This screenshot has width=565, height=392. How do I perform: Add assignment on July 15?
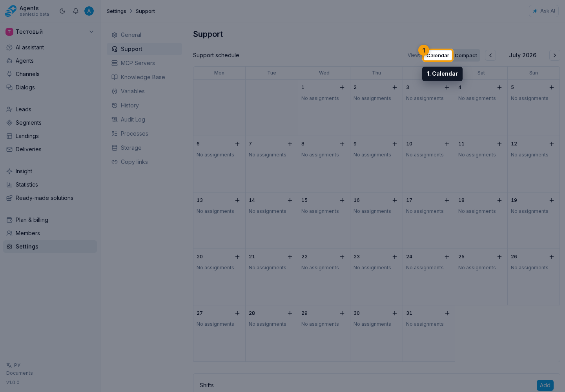click(342, 200)
